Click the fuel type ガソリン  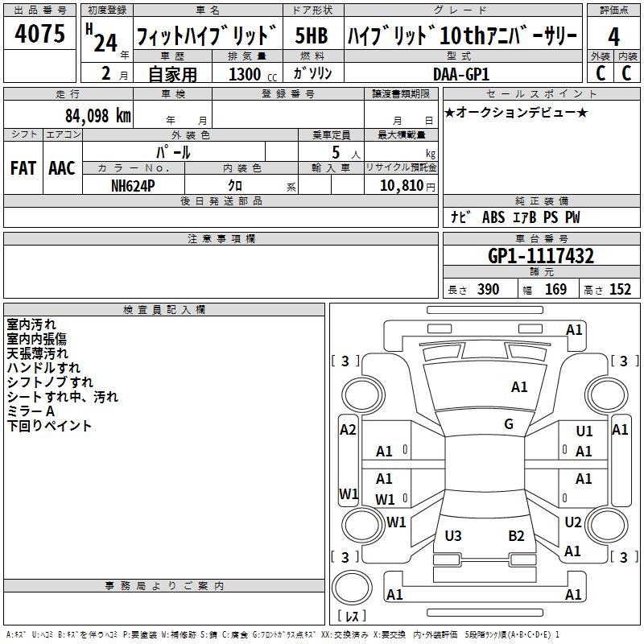312,73
